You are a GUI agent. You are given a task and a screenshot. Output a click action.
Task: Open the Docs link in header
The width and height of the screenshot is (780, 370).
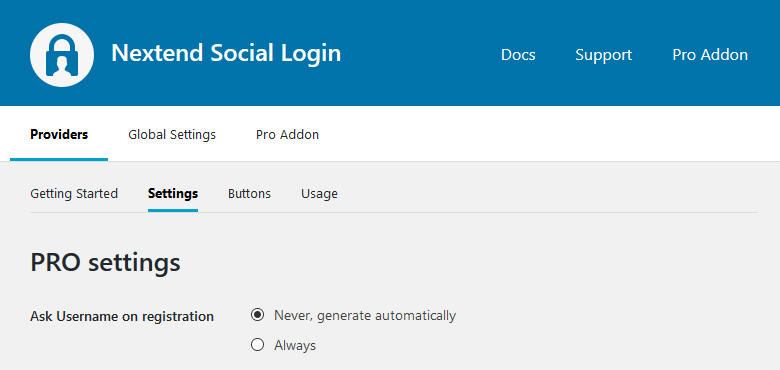(518, 54)
